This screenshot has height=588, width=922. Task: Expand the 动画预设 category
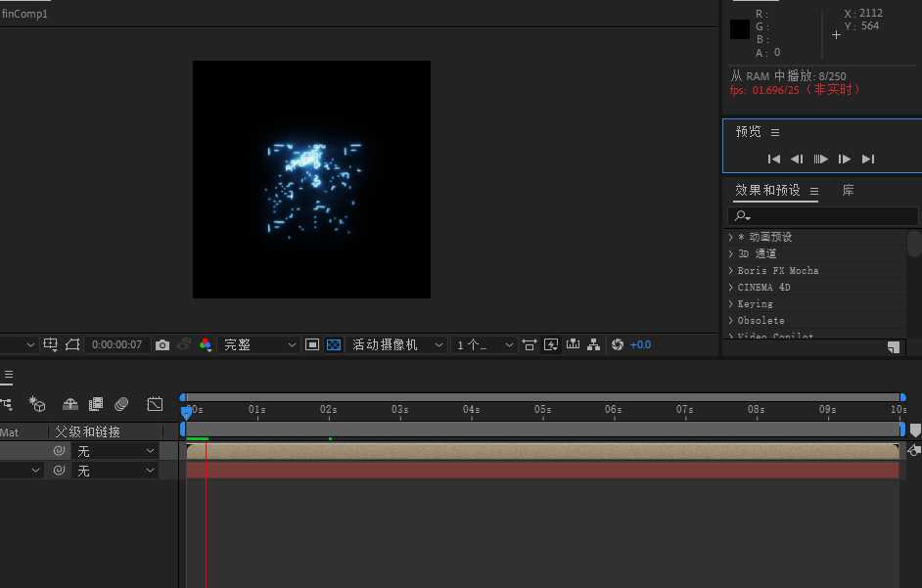click(731, 237)
